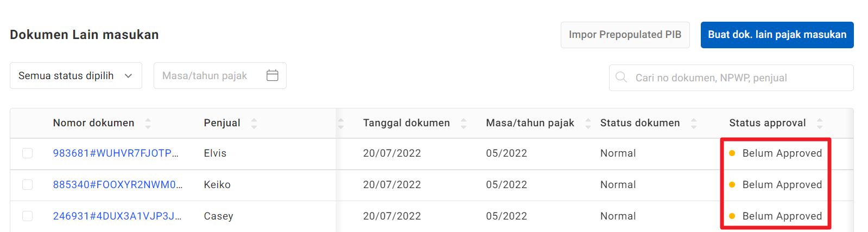The height and width of the screenshot is (232, 868).
Task: Open document link 885340#FOOXYR2NWM0
Action: click(118, 185)
